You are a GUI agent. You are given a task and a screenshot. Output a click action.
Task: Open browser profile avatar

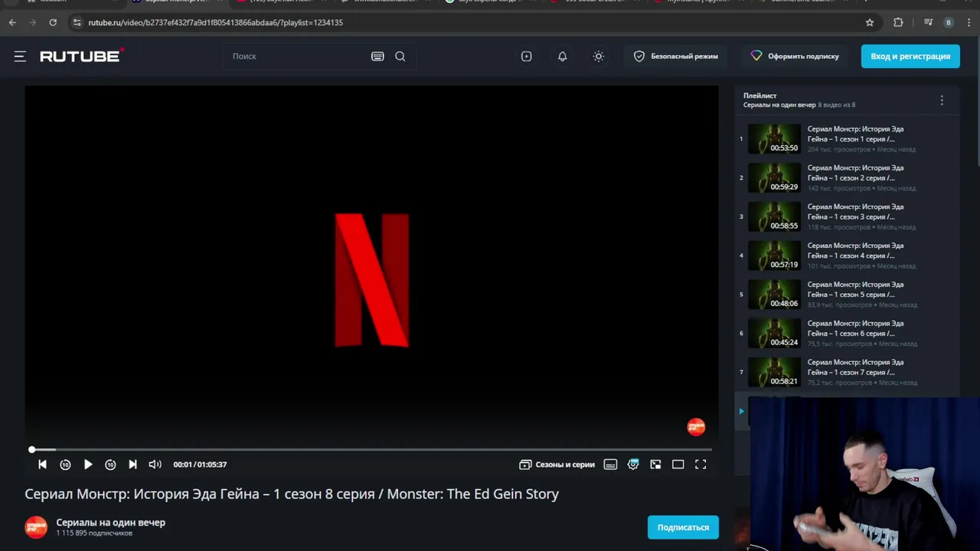(949, 22)
